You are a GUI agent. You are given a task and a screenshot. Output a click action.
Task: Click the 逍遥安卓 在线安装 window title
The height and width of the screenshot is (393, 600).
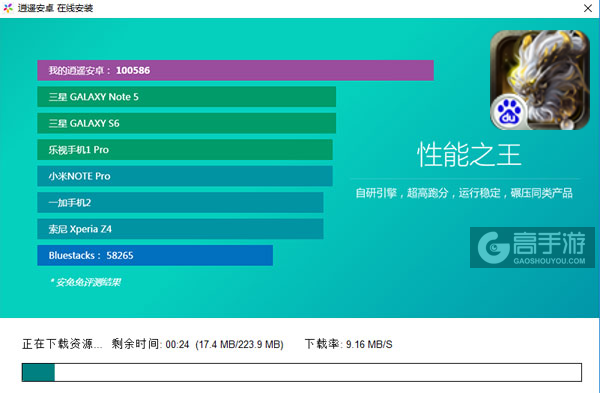(x=55, y=8)
